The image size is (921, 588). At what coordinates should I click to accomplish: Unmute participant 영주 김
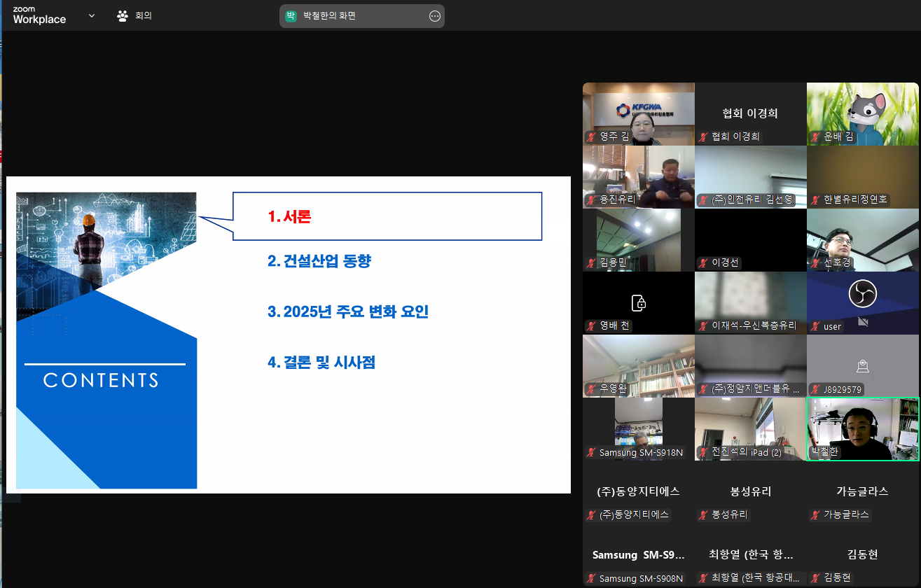(590, 137)
